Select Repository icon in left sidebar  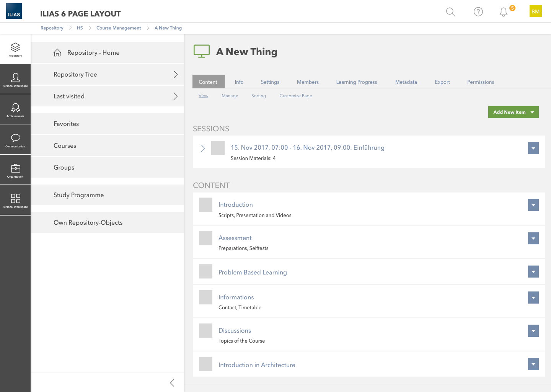click(15, 49)
